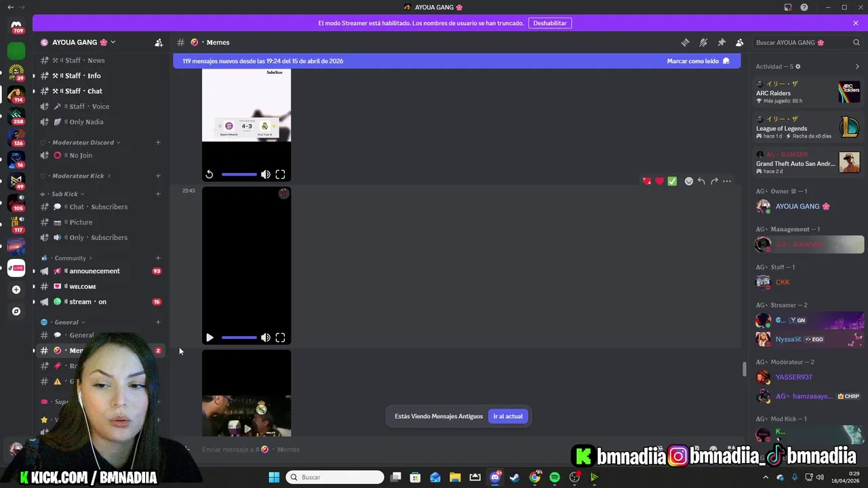Open the Staff · News channel
The height and width of the screenshot is (488, 868).
click(x=100, y=60)
